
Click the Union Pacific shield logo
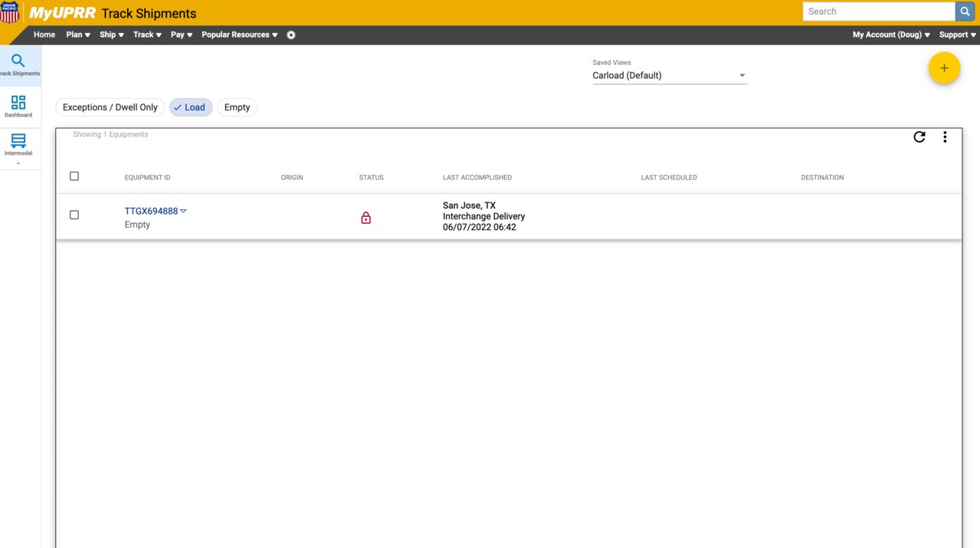pyautogui.click(x=9, y=12)
